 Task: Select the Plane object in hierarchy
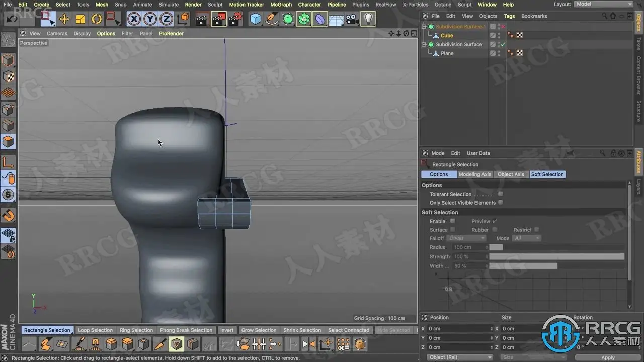tap(447, 53)
